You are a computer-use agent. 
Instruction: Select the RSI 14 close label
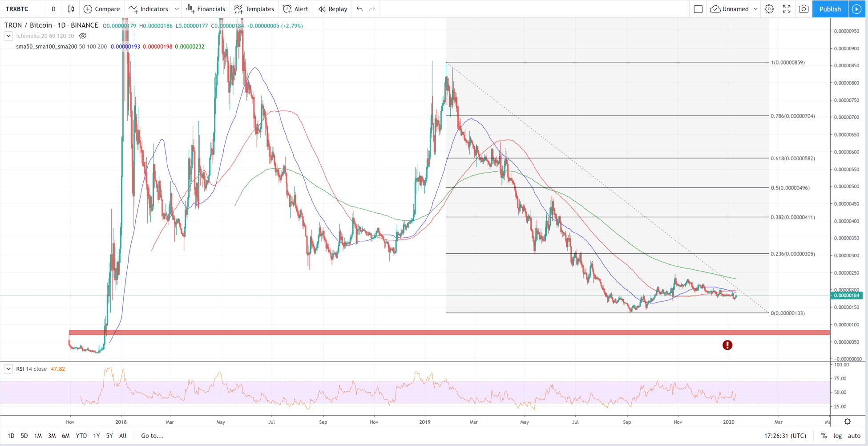click(31, 369)
